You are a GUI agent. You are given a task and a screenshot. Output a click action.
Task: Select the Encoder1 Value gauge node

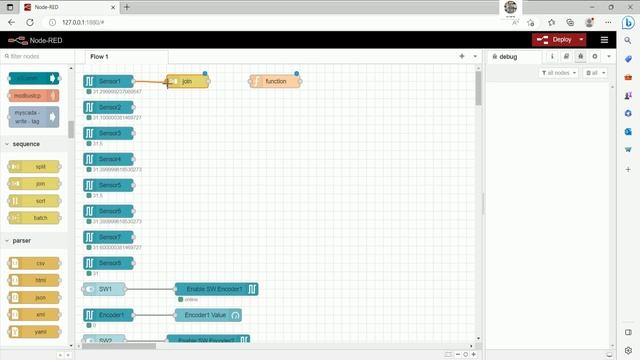pos(208,315)
